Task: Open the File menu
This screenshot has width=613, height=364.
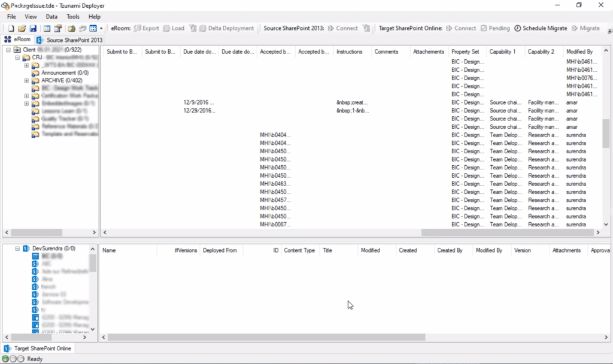Action: [11, 17]
